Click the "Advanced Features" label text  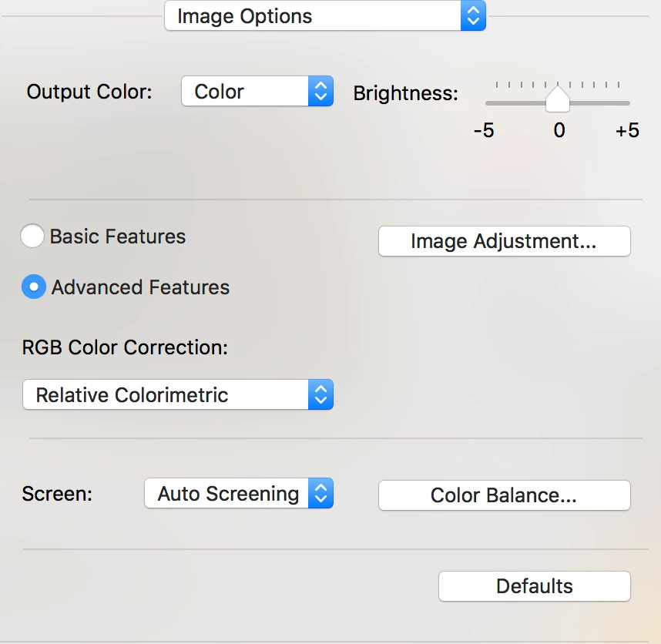140,287
